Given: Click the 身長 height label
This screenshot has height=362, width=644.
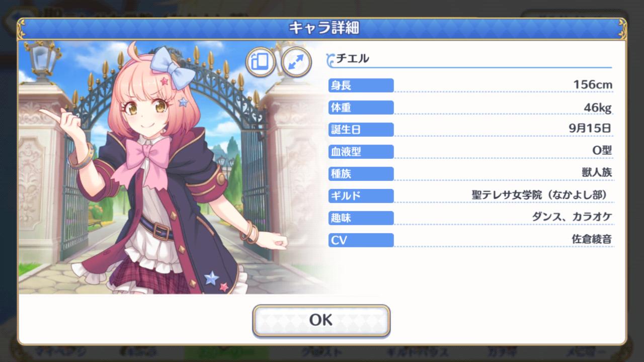Looking at the screenshot, I should pos(361,85).
